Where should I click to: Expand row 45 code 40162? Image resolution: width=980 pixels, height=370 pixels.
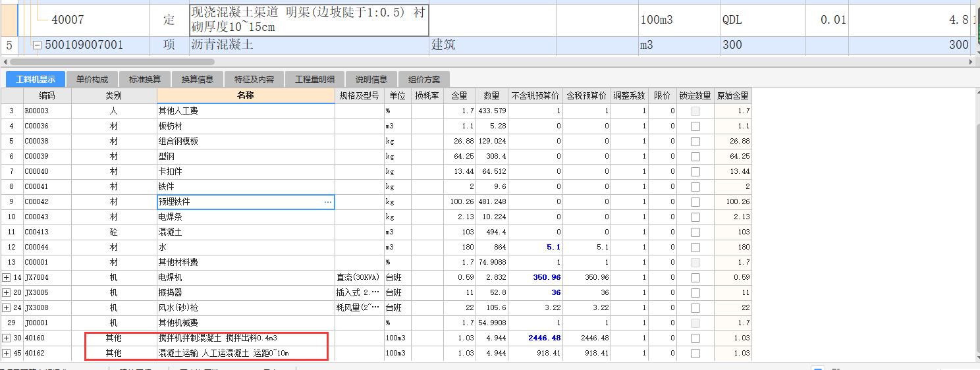click(x=7, y=354)
